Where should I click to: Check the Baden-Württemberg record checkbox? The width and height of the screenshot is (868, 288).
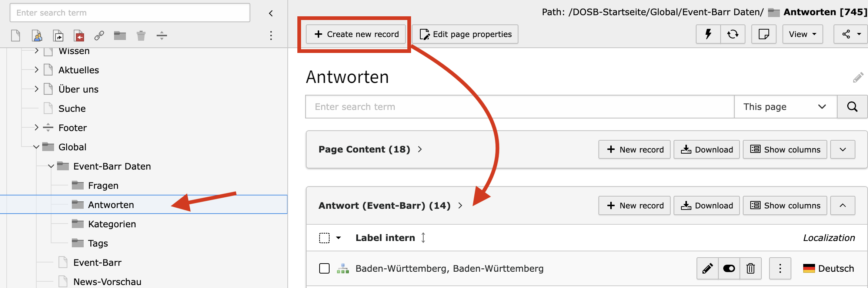[324, 268]
